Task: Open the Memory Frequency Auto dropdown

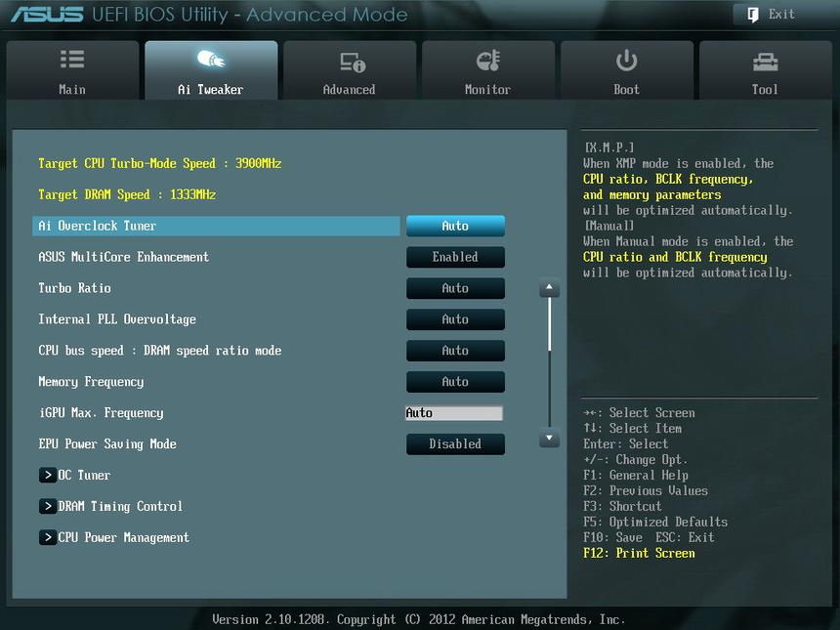Action: click(455, 382)
